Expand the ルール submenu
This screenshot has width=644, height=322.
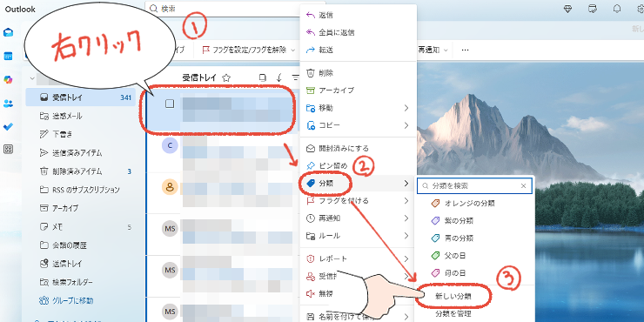click(406, 236)
